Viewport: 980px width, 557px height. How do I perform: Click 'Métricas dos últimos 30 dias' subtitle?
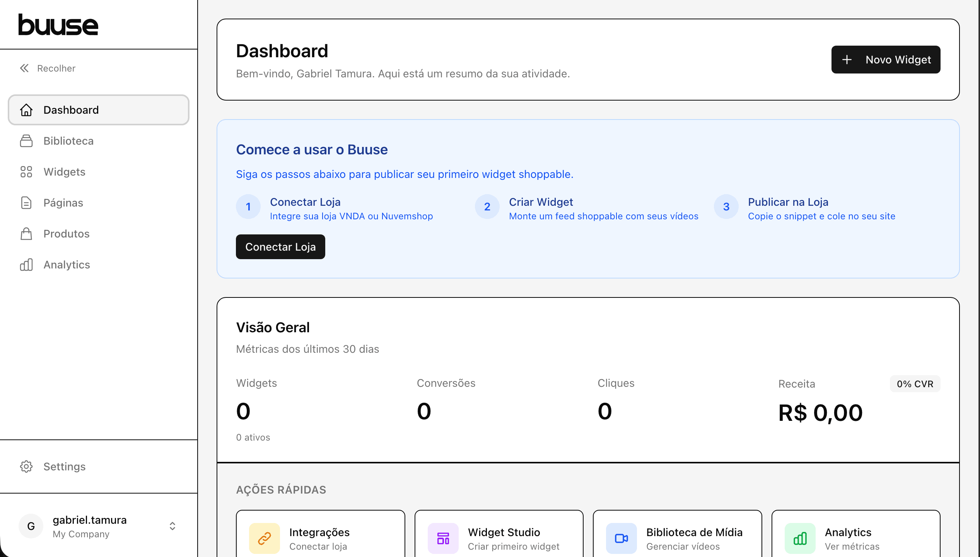(307, 349)
